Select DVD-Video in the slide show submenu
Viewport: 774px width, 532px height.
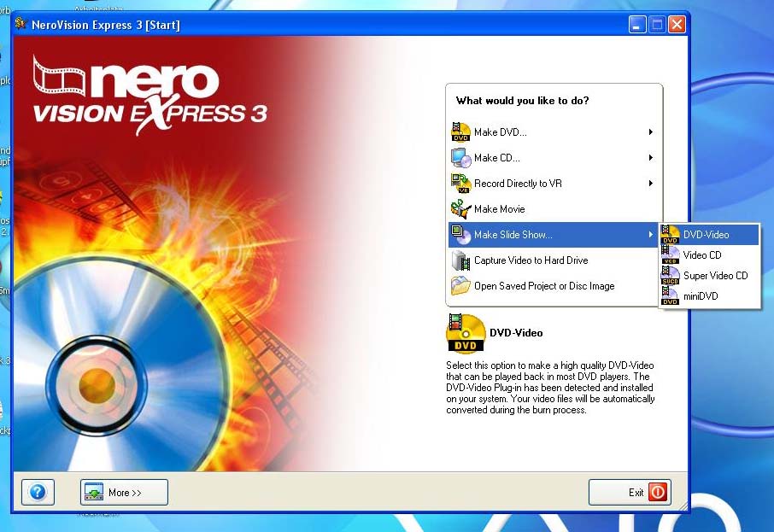[x=710, y=235]
